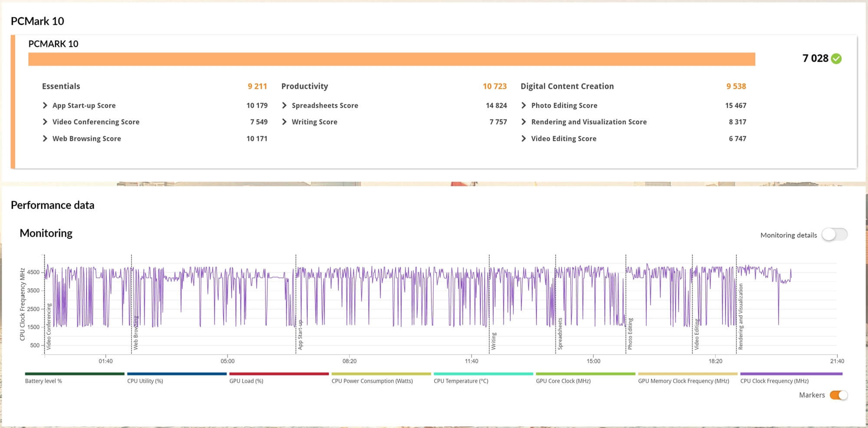Viewport: 868px width, 428px height.
Task: Click the value 10 171
Action: pos(257,138)
